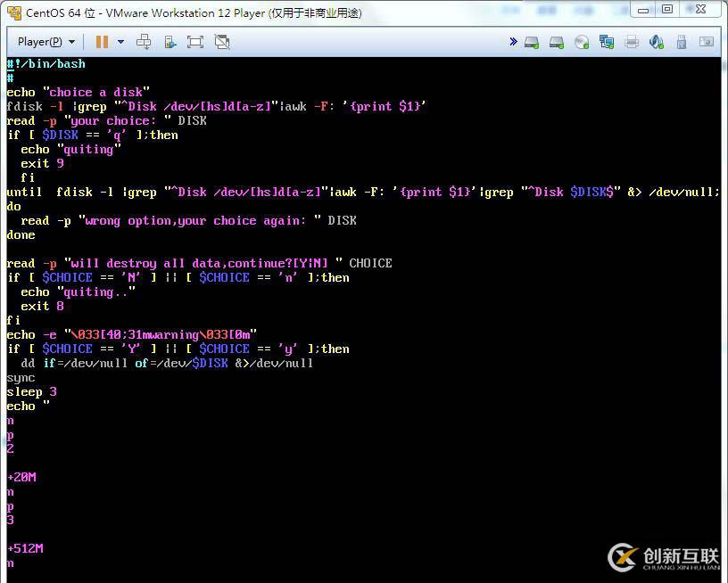Maximize the VMware Player window
This screenshot has height=583, width=728.
click(667, 10)
